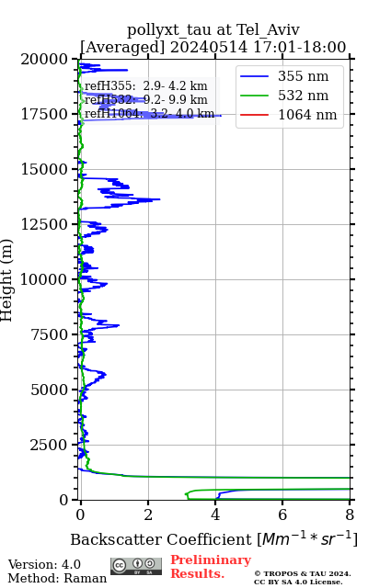Click the Preliminary Results red text
The image size is (368, 588).
pos(211,567)
